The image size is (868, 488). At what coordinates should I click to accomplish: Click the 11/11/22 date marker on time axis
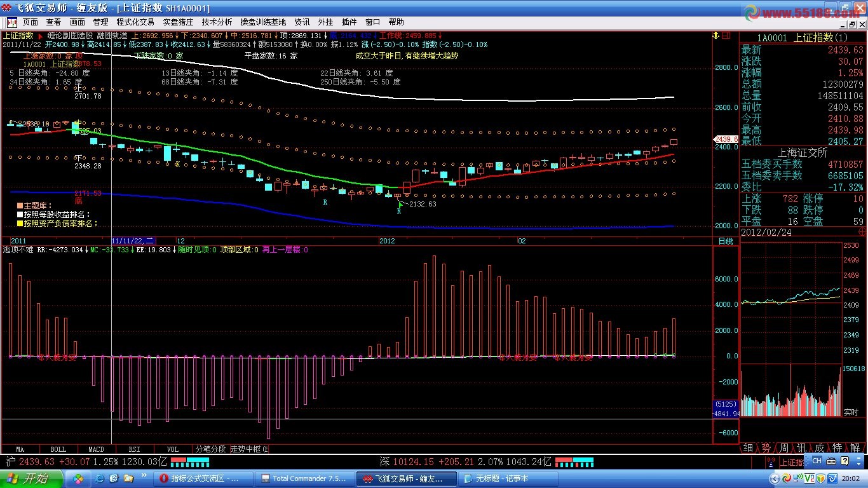(x=133, y=241)
